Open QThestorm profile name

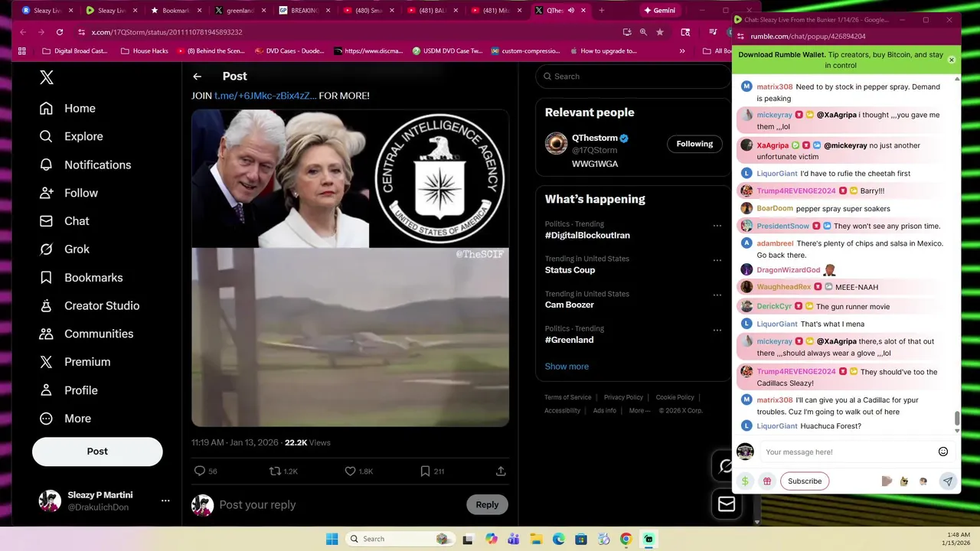(x=594, y=138)
